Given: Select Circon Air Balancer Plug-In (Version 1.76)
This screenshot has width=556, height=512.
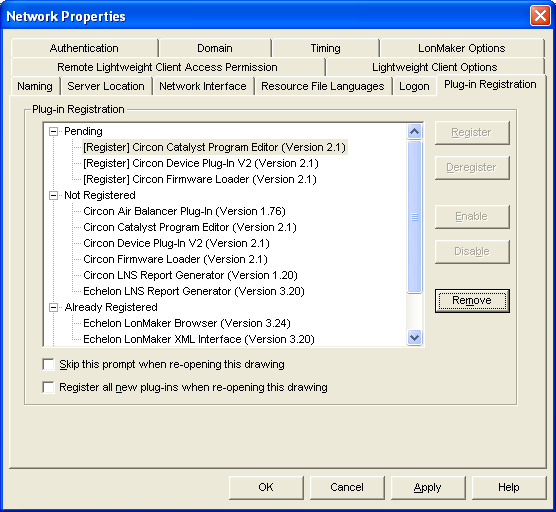Looking at the screenshot, I should pos(184,211).
